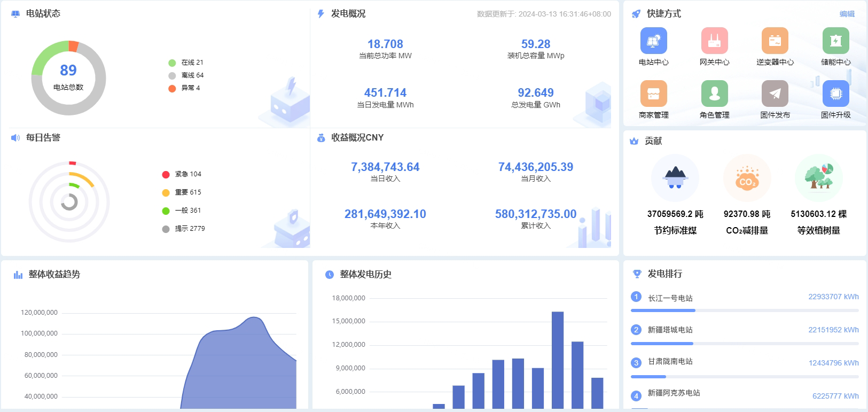
Task: Click the 89 电站总数 donut chart
Action: coord(68,78)
